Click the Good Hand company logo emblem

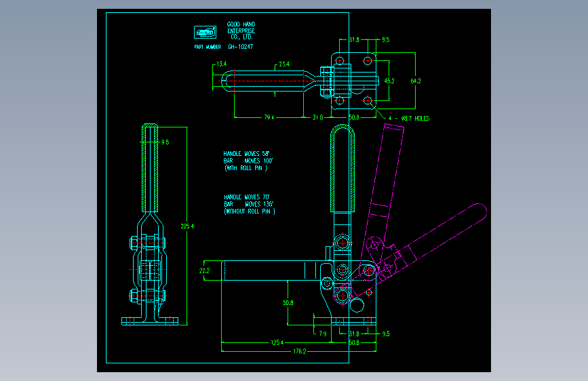pos(205,33)
